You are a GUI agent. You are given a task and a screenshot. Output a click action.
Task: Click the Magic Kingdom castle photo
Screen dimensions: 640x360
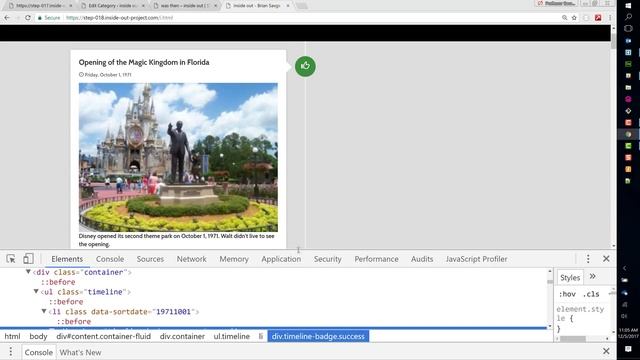click(178, 157)
